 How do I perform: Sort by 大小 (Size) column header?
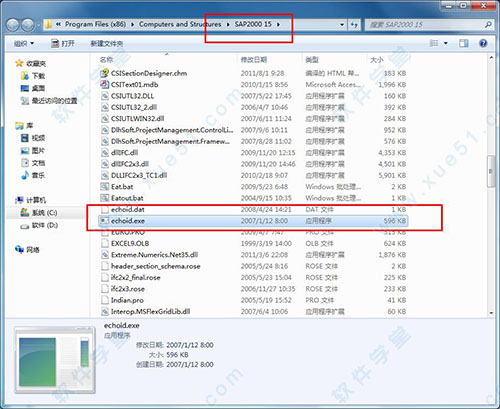click(377, 60)
